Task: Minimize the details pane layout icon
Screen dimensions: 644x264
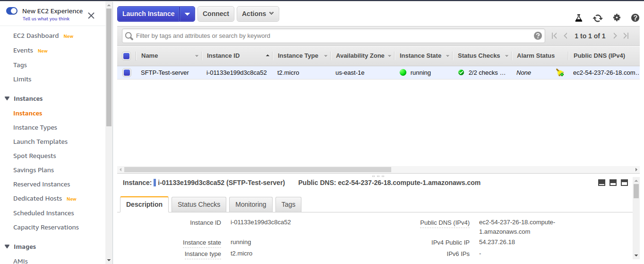Action: pos(601,183)
